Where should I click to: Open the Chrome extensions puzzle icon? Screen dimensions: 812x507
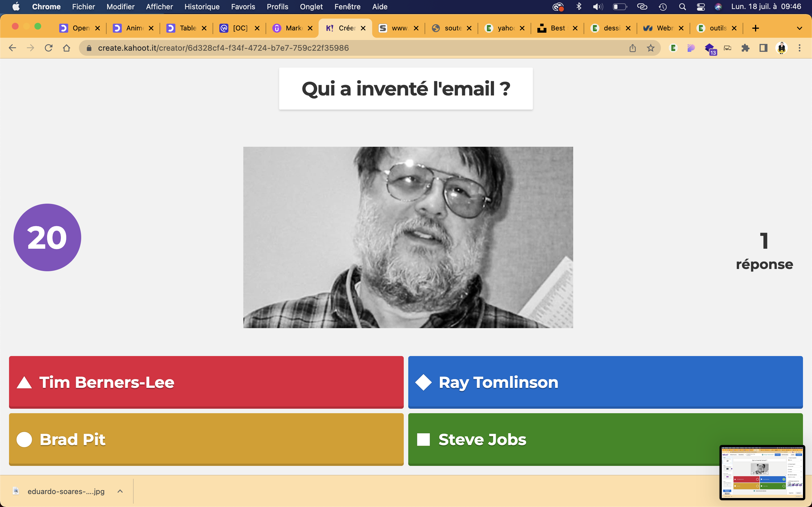point(745,48)
